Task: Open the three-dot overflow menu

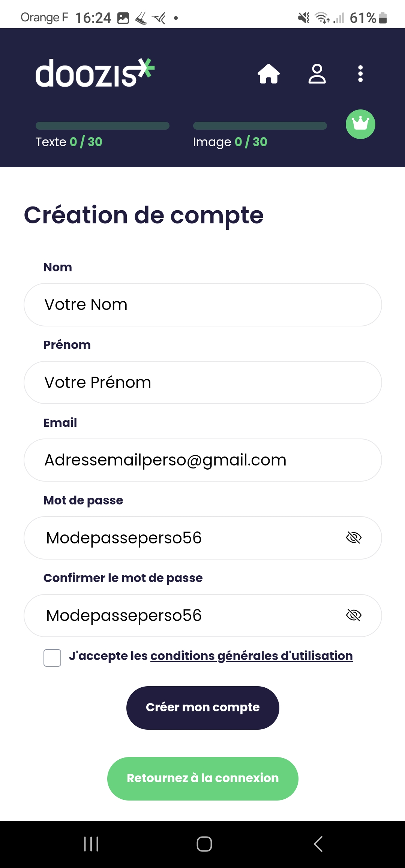Action: coord(360,73)
